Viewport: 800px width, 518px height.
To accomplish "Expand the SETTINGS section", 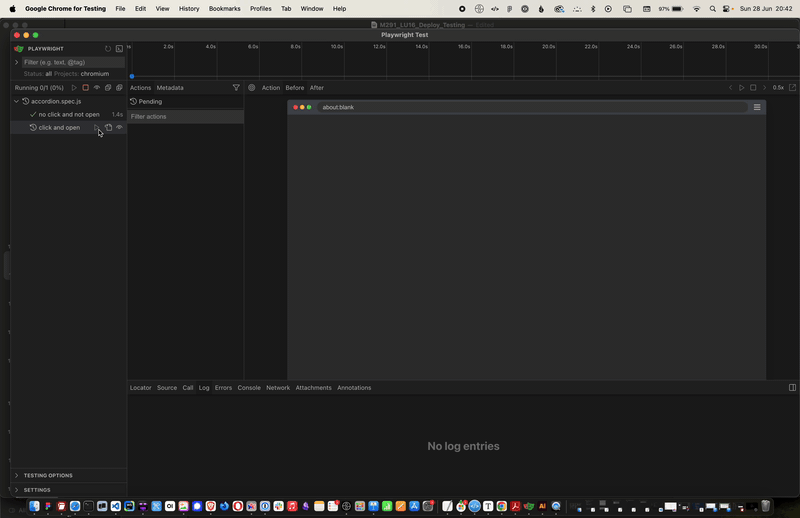I will 16,490.
